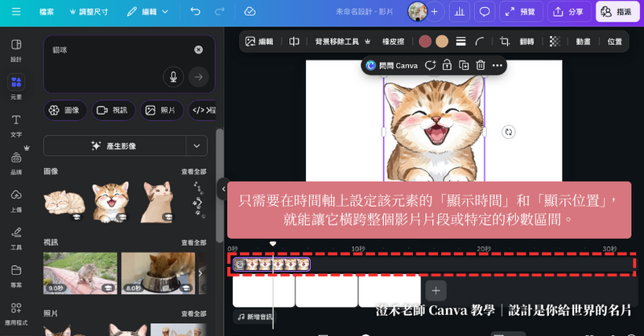The image size is (644, 336).
Task: Open transparency checkerboard icon
Action: click(x=555, y=42)
